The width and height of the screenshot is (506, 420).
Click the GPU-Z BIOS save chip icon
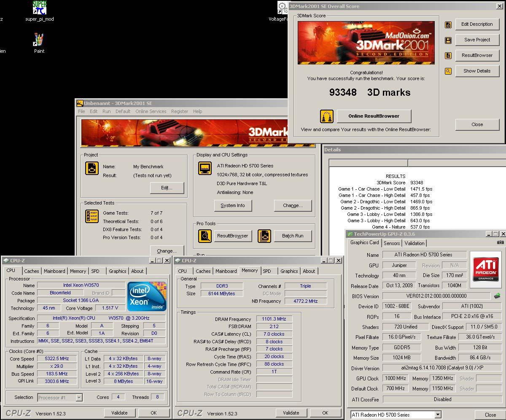point(498,296)
